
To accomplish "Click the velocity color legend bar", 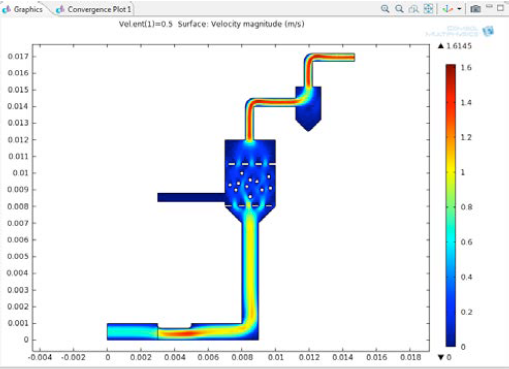I will click(x=450, y=206).
